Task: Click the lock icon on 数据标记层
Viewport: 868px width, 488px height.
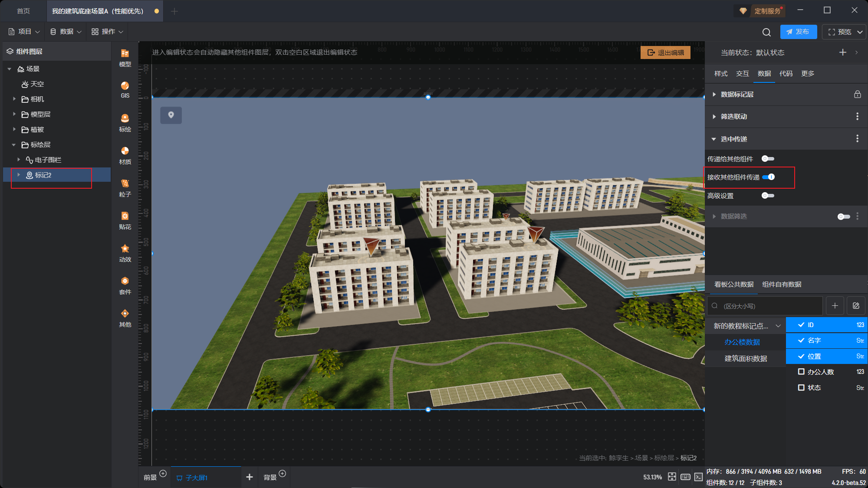Action: [x=857, y=94]
